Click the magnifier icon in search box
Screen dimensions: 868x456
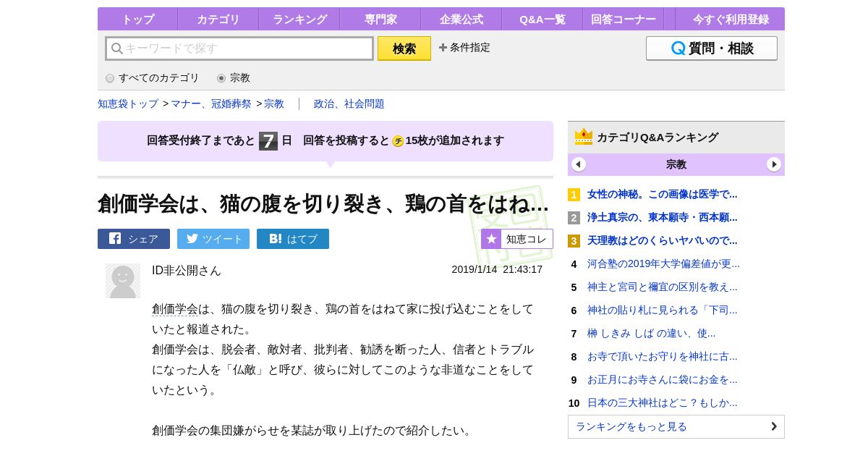(x=116, y=48)
